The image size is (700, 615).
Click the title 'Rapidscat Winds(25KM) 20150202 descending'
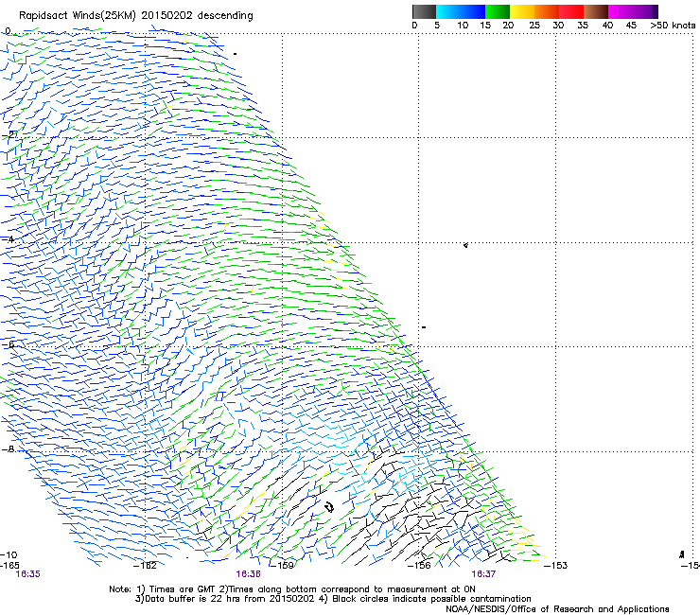136,16
